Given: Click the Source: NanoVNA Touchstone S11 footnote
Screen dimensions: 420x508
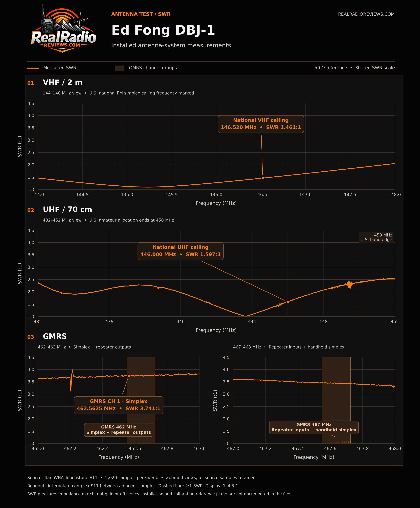Looking at the screenshot, I should pos(141,478).
